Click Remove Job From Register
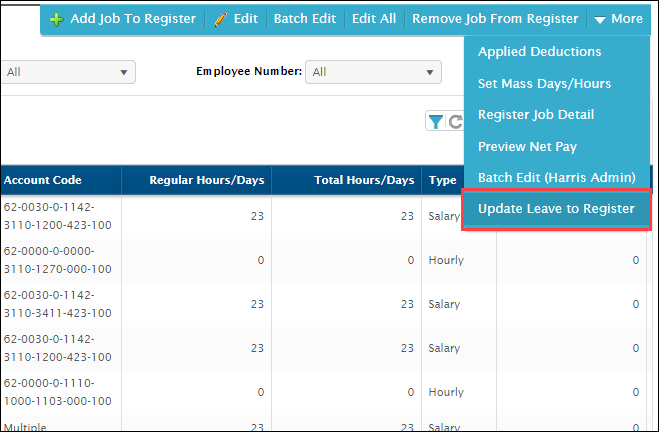The width and height of the screenshot is (659, 432). [494, 19]
